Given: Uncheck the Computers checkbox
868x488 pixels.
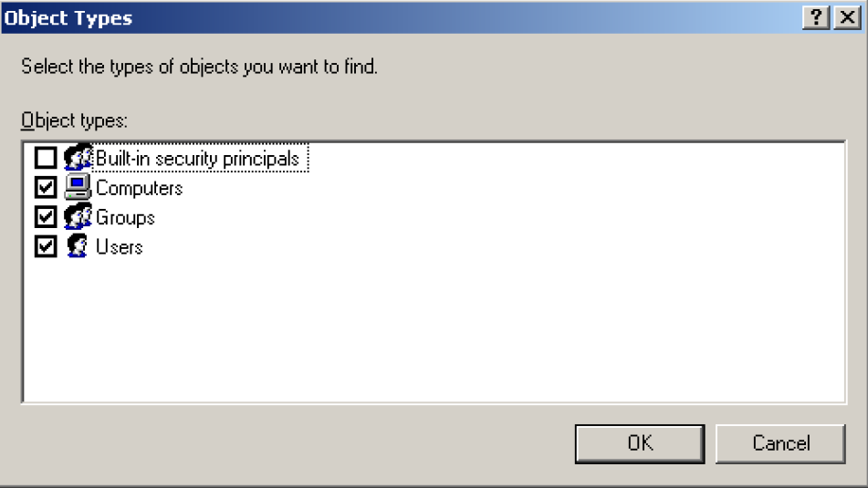Looking at the screenshot, I should [x=46, y=188].
